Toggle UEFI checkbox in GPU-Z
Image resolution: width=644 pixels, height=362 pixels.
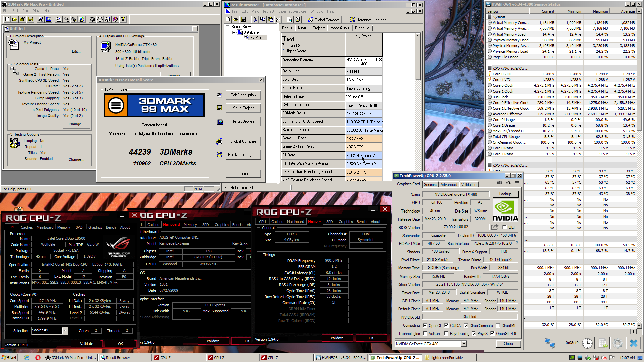(x=504, y=227)
